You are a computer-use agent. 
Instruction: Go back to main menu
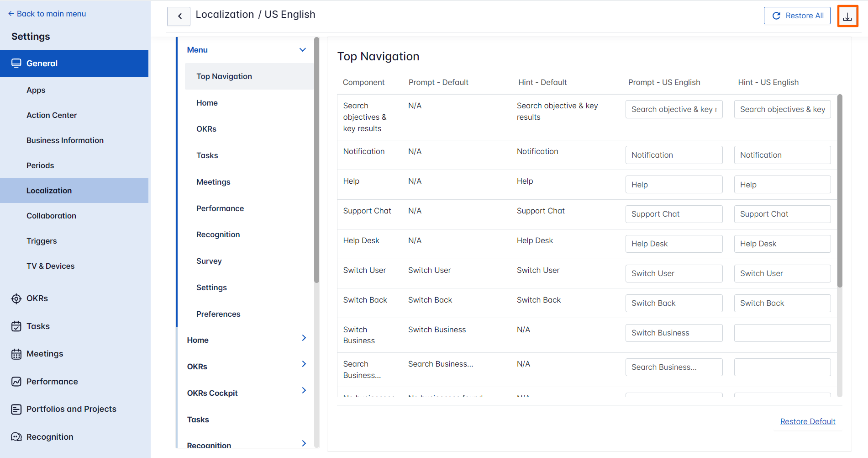click(47, 14)
